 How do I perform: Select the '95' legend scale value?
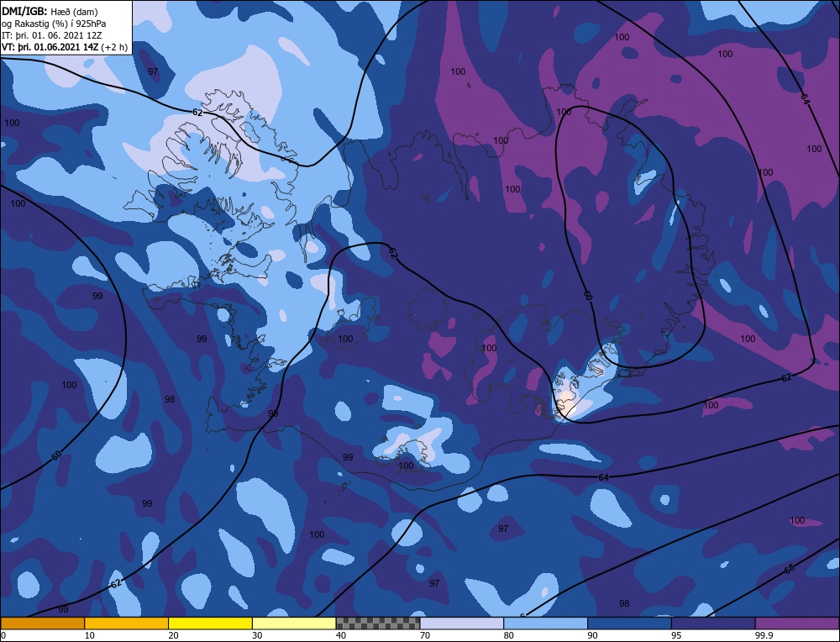(676, 635)
